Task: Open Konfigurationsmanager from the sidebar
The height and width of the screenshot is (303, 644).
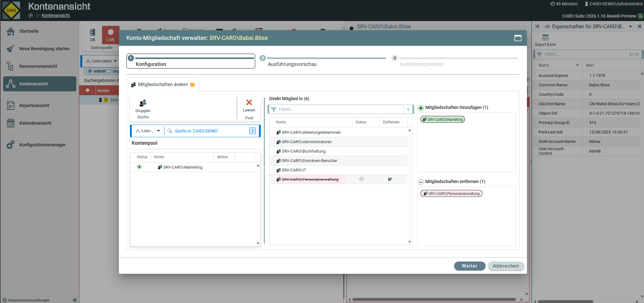Action: coord(42,145)
